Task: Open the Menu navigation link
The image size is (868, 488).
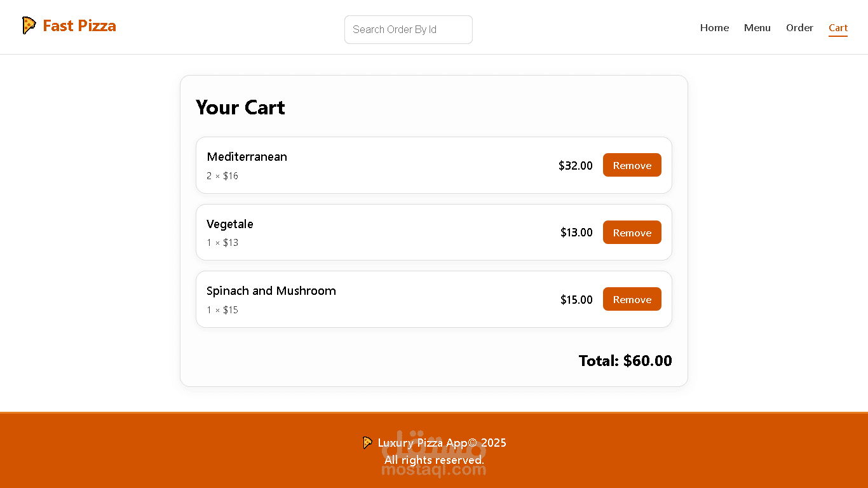Action: pos(757,28)
